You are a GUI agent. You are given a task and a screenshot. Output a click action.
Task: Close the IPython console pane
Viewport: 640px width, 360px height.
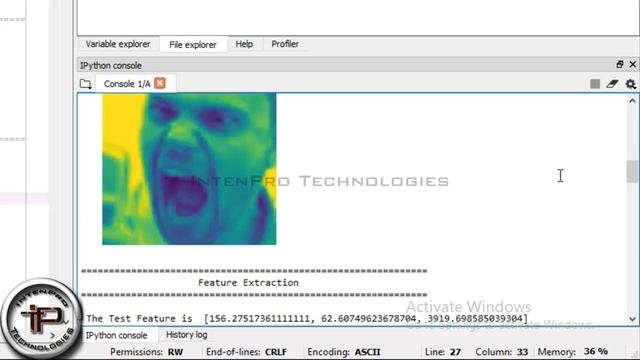pyautogui.click(x=633, y=64)
